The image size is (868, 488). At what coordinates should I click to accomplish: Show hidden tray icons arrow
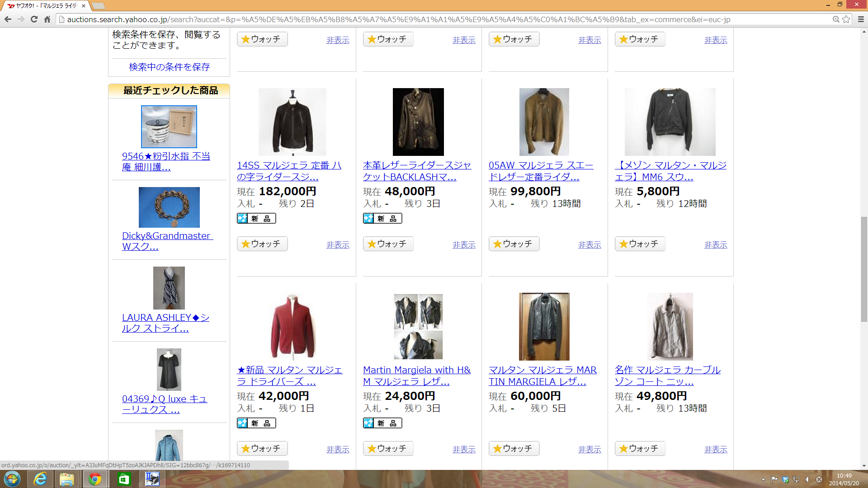point(763,479)
